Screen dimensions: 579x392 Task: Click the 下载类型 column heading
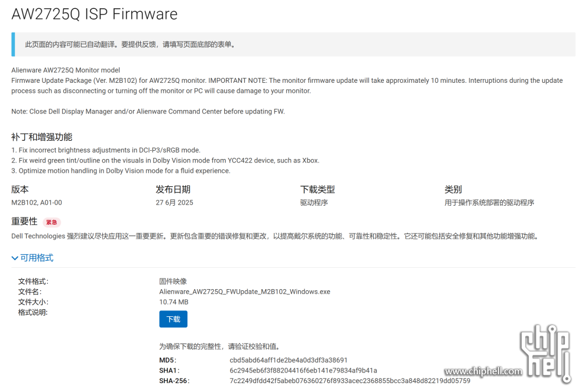click(317, 189)
